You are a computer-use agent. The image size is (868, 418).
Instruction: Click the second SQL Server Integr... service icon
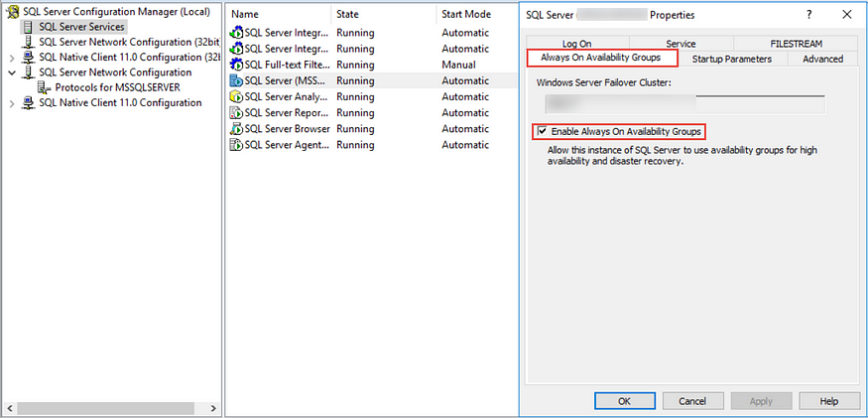tap(236, 49)
